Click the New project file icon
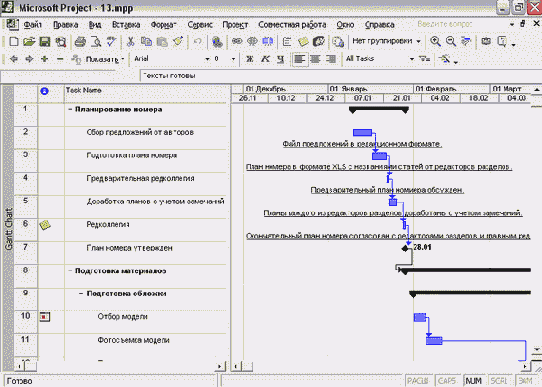This screenshot has height=387, width=542. pyautogui.click(x=14, y=42)
